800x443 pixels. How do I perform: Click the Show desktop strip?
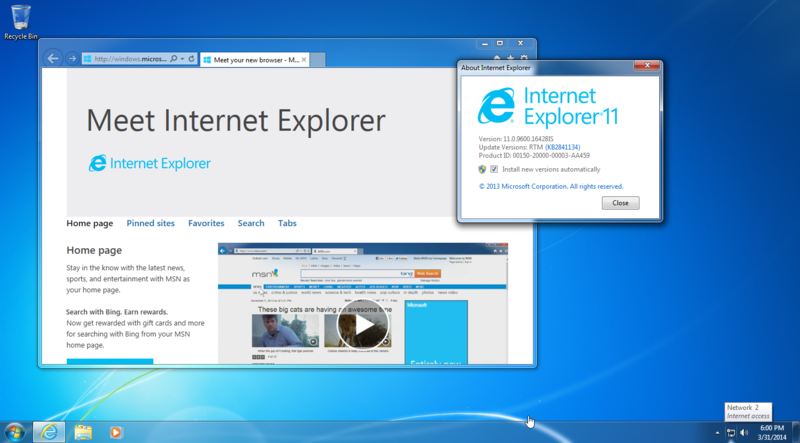point(796,432)
